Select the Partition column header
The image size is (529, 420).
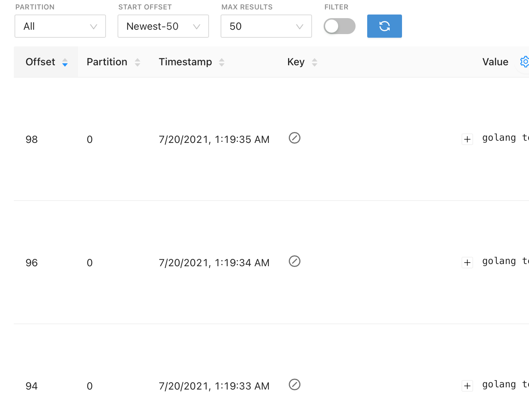coord(107,62)
